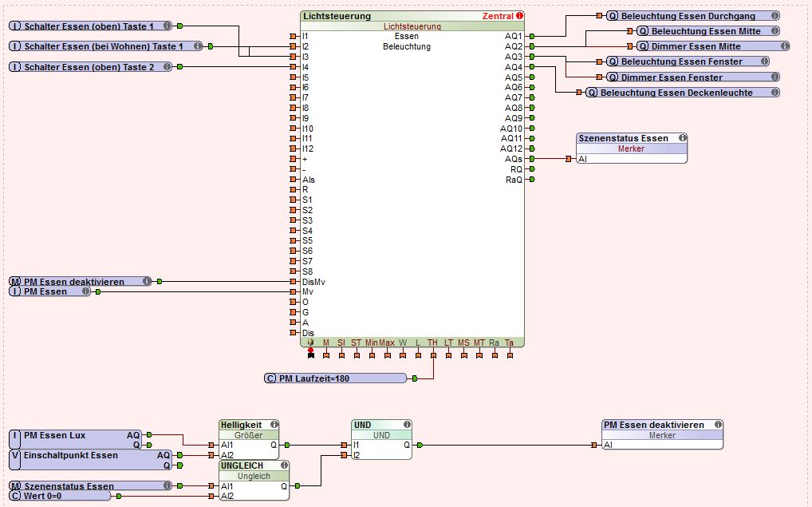Click the red marker below Lichtsteuerung parameter bar
The height and width of the screenshot is (507, 812).
coord(311,351)
